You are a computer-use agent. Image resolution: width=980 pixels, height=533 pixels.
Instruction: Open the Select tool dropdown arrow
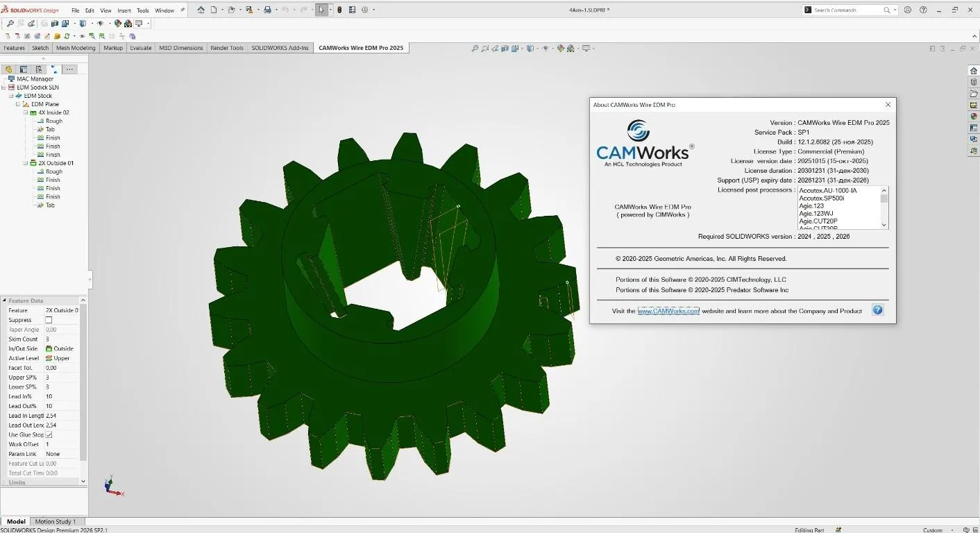click(x=330, y=10)
